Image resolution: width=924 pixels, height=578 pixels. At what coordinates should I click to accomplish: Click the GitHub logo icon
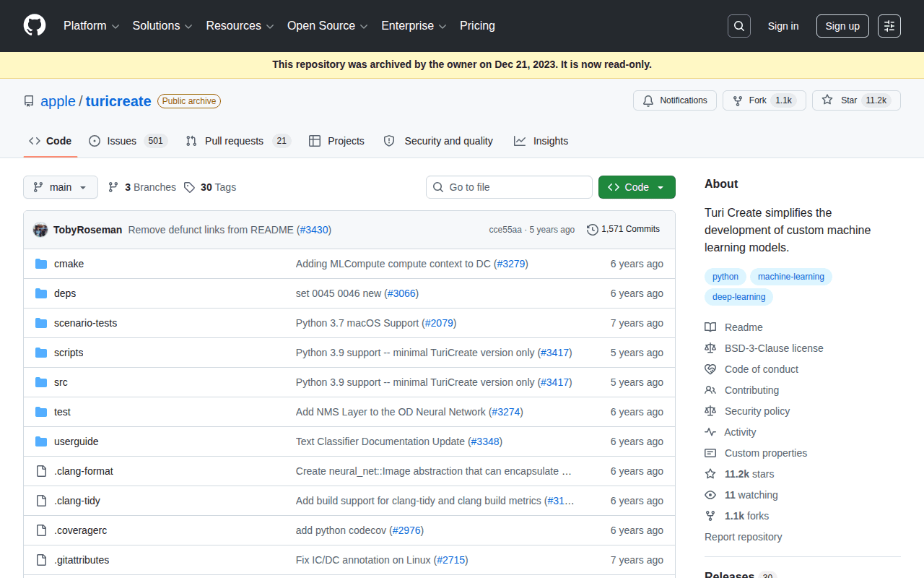point(35,25)
